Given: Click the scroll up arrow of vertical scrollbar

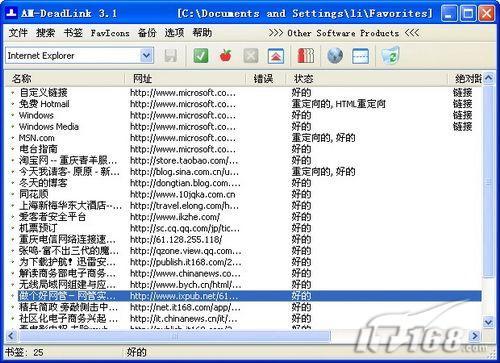Looking at the screenshot, I should [488, 79].
